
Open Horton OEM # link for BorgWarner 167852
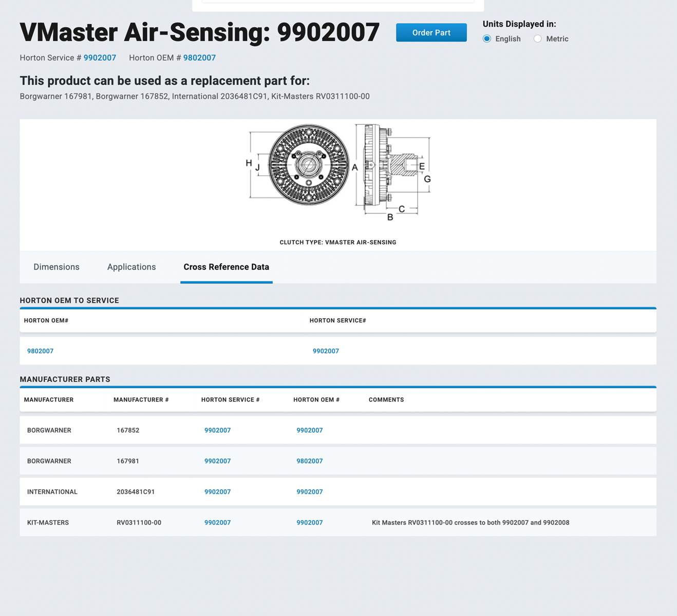(x=309, y=430)
